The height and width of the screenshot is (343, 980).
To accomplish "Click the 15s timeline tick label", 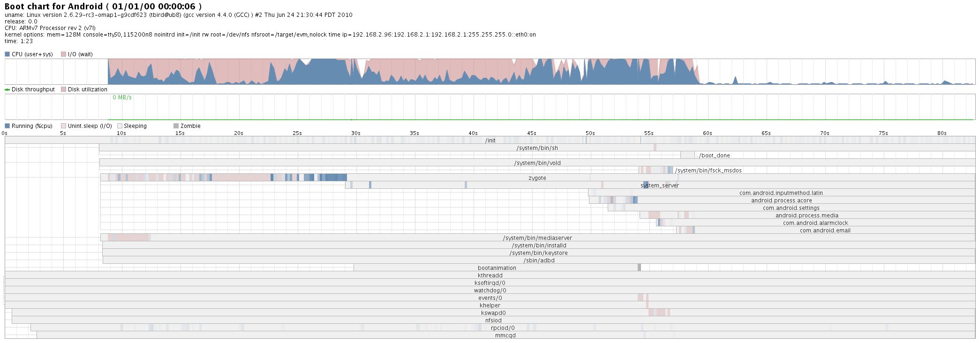I will click(x=180, y=133).
